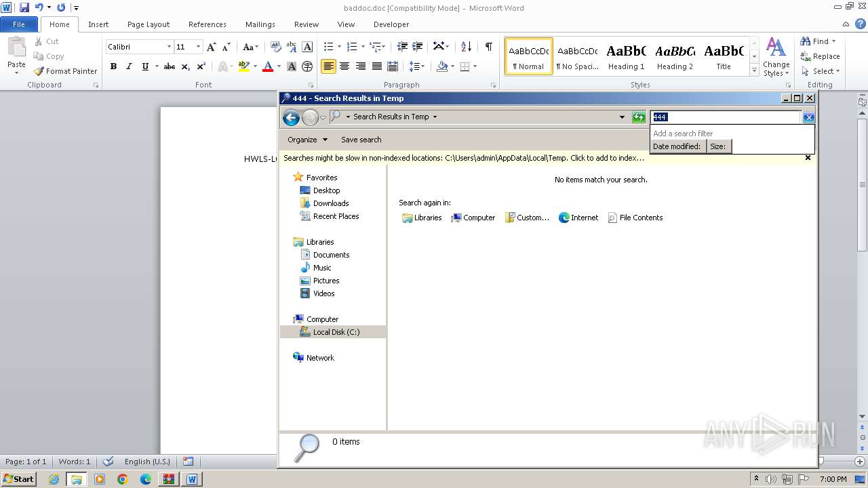The width and height of the screenshot is (868, 488).
Task: Expand Organize menu in Explorer
Action: tap(307, 140)
